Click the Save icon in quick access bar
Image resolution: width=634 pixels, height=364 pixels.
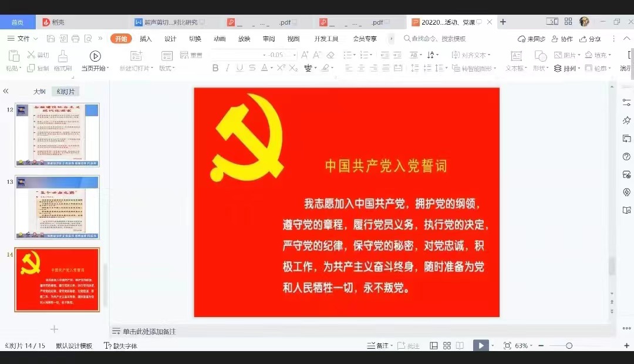[51, 39]
